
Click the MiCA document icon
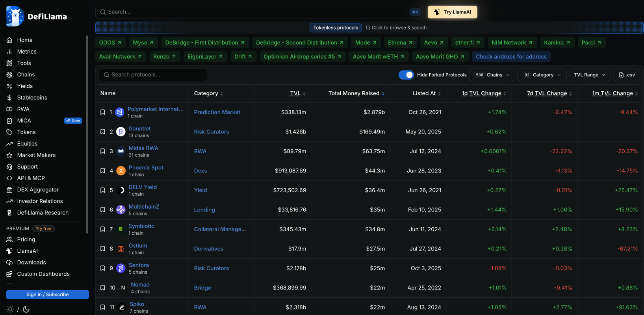(x=9, y=120)
